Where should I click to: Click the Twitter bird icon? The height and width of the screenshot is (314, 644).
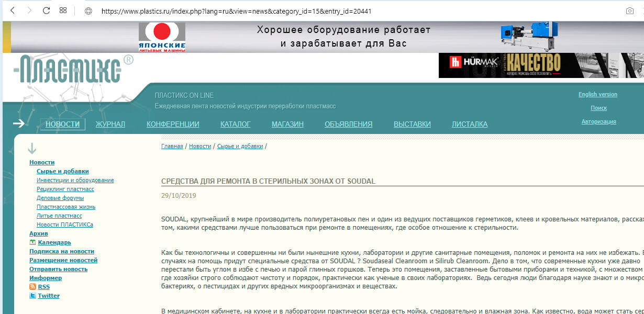click(x=32, y=296)
